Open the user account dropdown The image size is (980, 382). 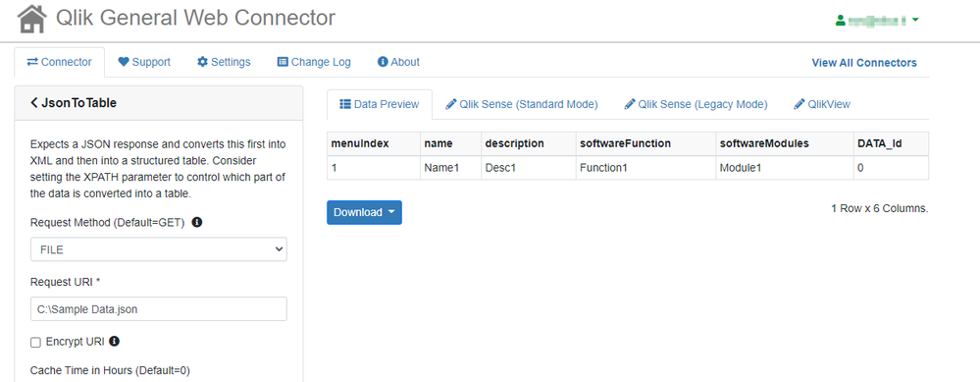coord(878,20)
